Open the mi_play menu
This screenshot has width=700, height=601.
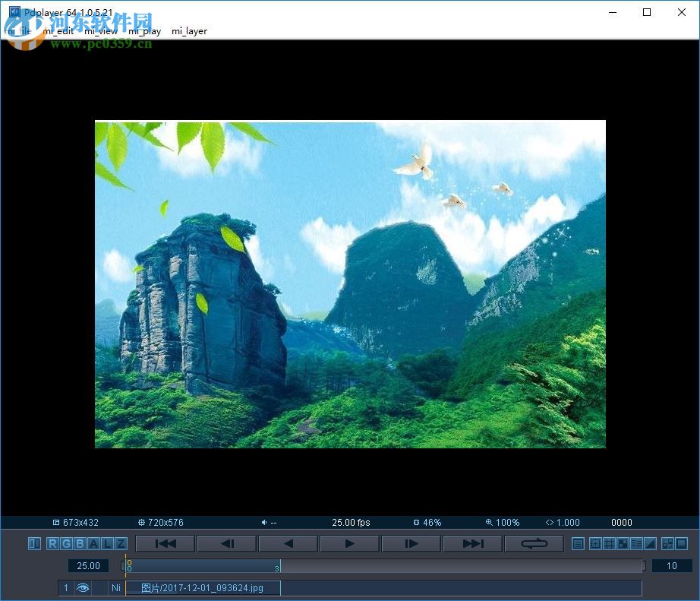tap(144, 31)
